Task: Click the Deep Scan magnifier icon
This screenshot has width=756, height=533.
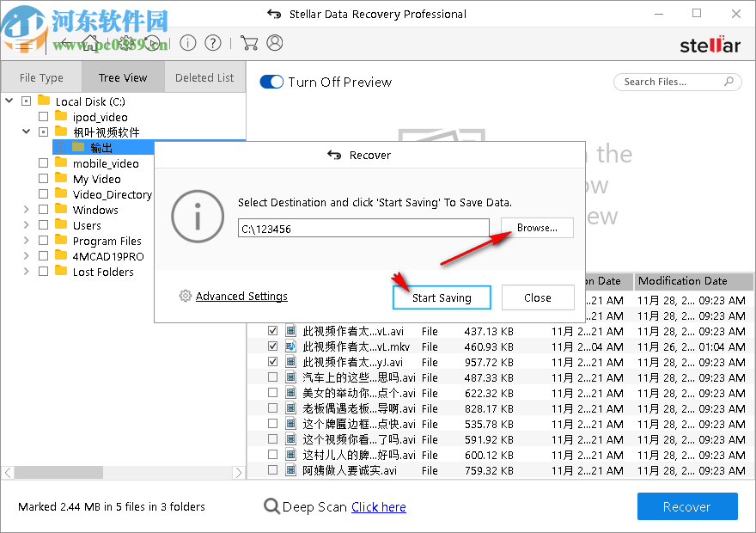Action: [x=271, y=506]
